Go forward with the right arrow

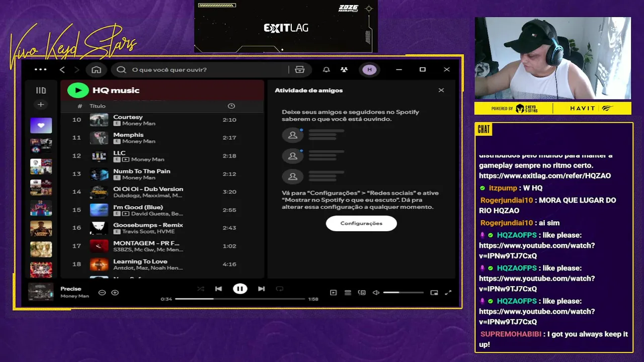click(76, 69)
